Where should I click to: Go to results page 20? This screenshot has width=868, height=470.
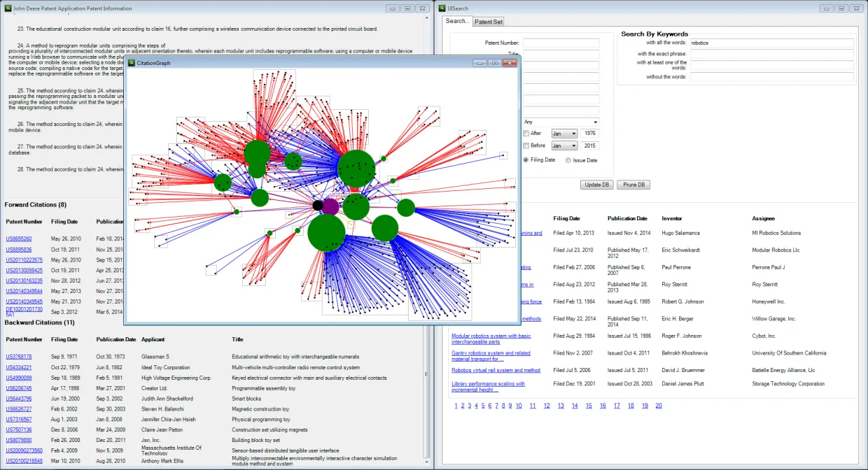coord(659,406)
